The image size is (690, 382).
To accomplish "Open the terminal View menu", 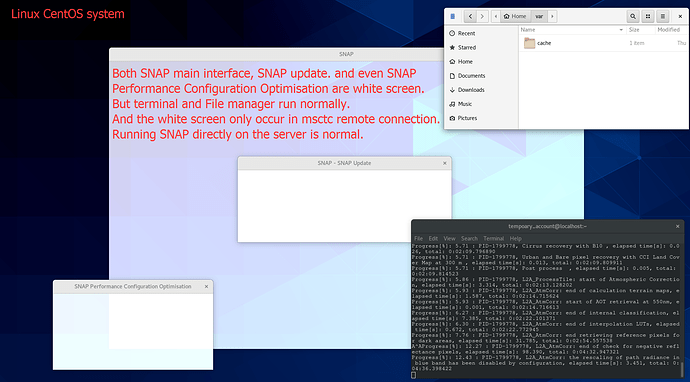I will click(x=449, y=239).
